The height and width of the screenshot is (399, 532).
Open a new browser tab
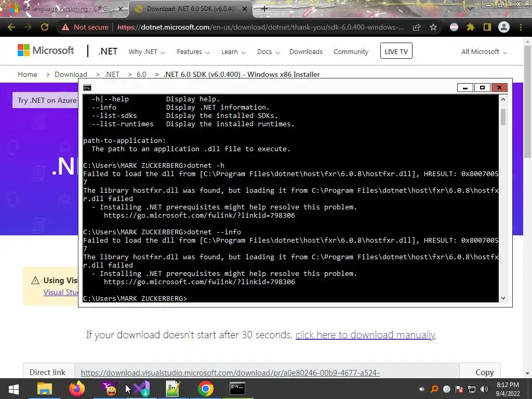(x=264, y=9)
